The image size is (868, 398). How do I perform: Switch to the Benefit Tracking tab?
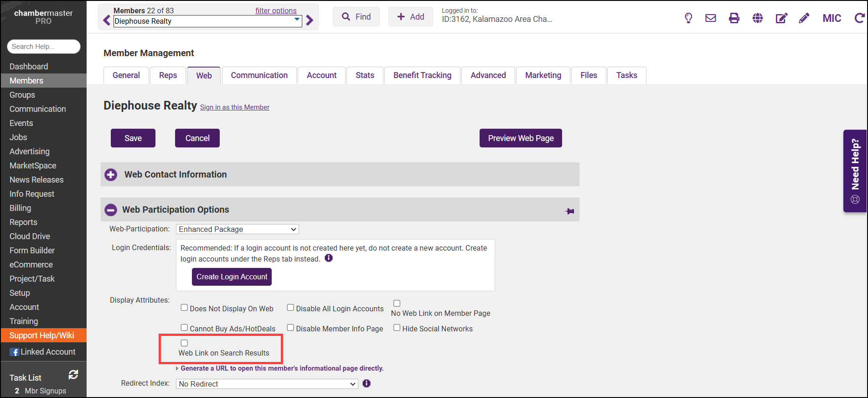tap(422, 75)
